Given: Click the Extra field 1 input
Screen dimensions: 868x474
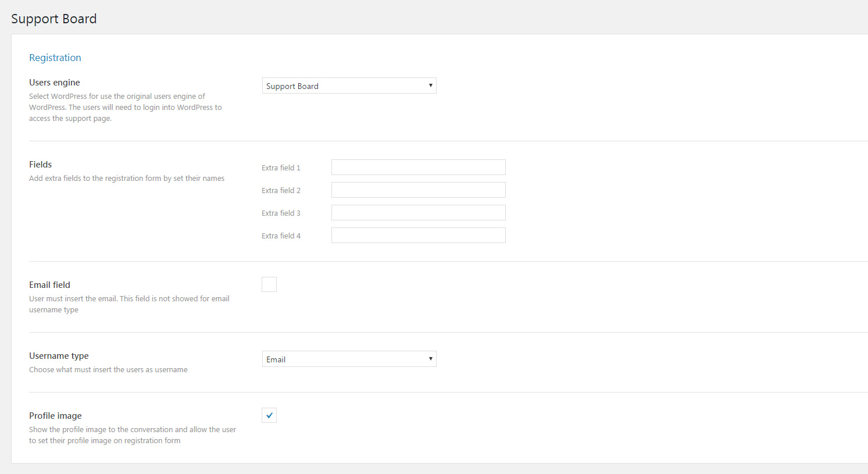Looking at the screenshot, I should (x=418, y=167).
